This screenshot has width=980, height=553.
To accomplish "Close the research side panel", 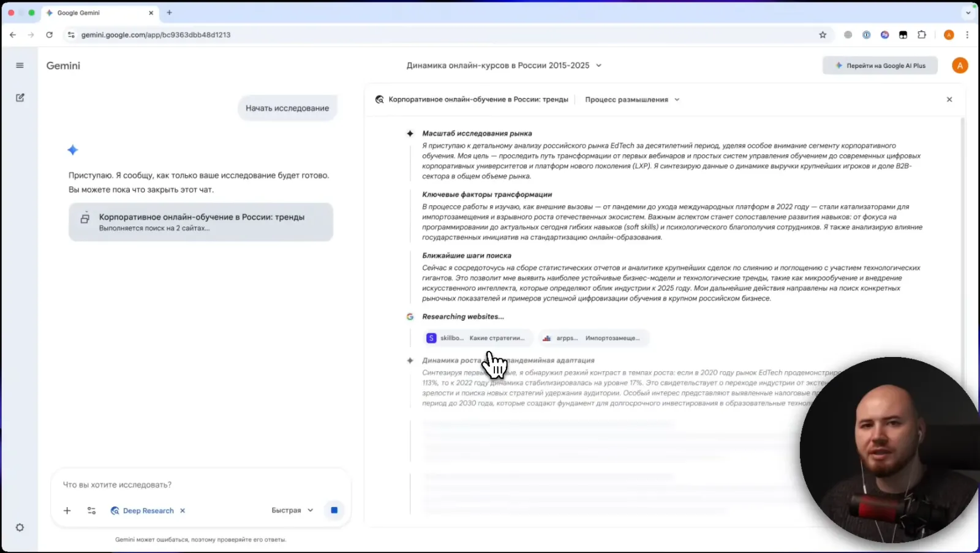I will 949,99.
